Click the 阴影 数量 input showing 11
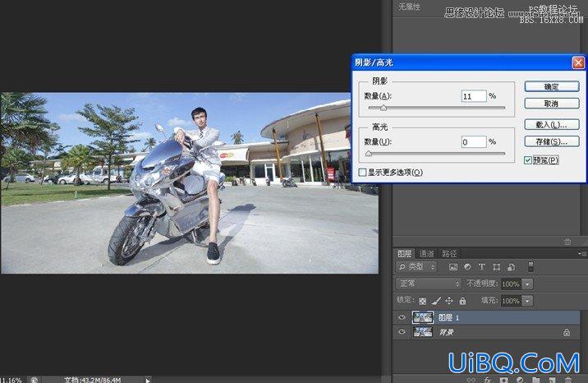The image size is (588, 383). click(474, 96)
